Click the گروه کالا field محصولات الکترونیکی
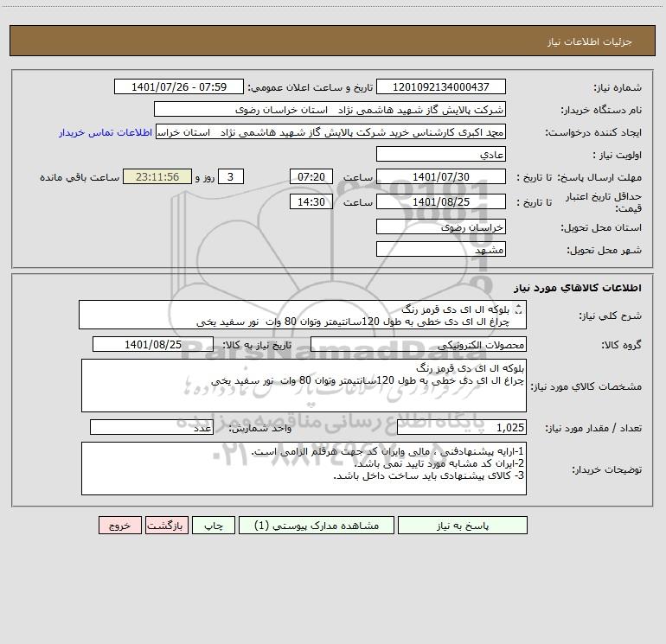Image resolution: width=666 pixels, height=644 pixels. tap(419, 344)
